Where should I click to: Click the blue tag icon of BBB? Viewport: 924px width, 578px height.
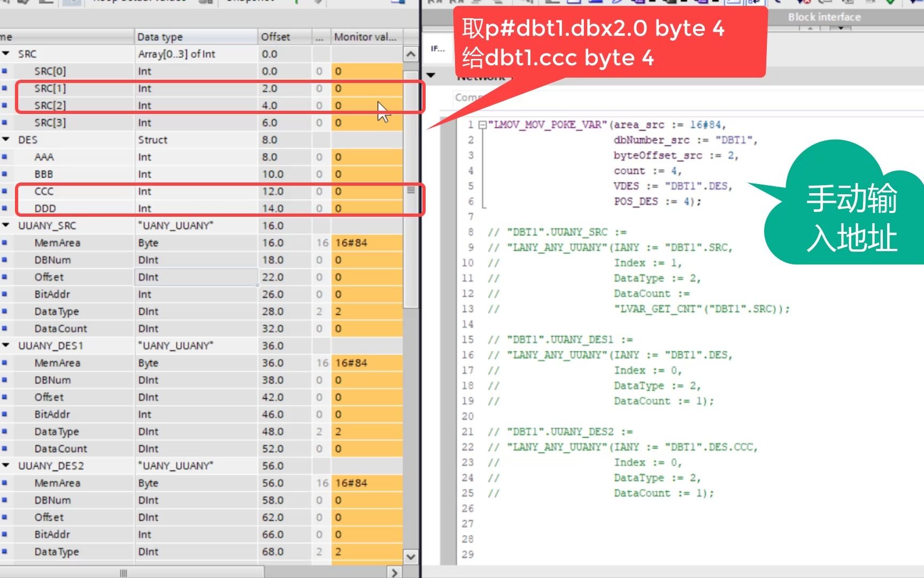click(x=4, y=174)
